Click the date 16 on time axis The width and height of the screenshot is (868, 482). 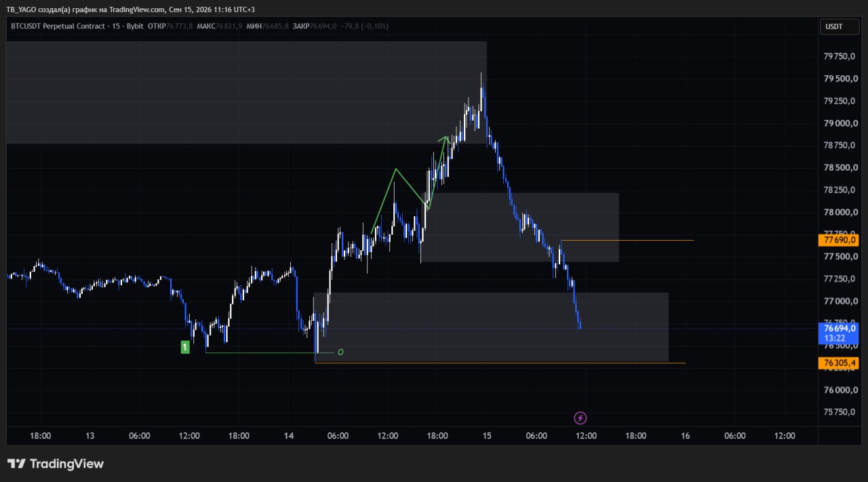[x=685, y=436]
